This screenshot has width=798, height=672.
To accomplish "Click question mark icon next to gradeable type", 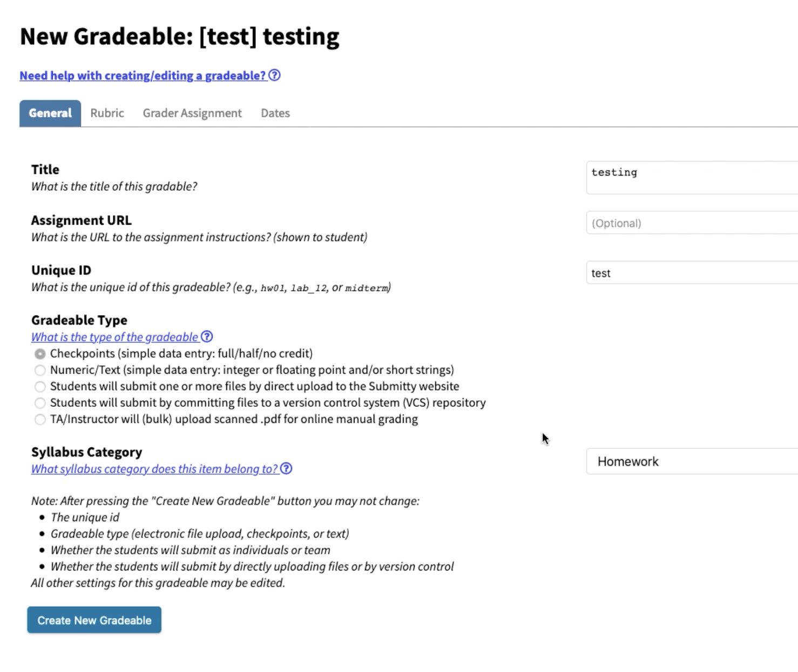I will (x=207, y=337).
